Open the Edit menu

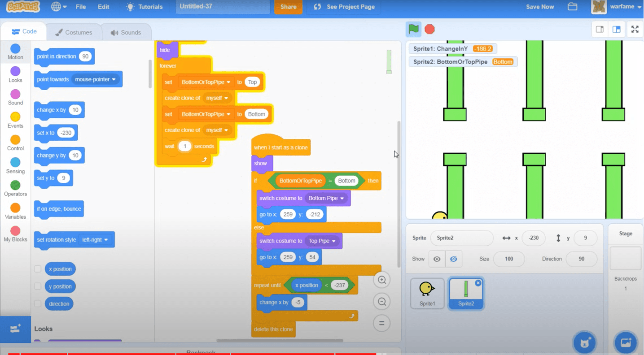(x=103, y=7)
